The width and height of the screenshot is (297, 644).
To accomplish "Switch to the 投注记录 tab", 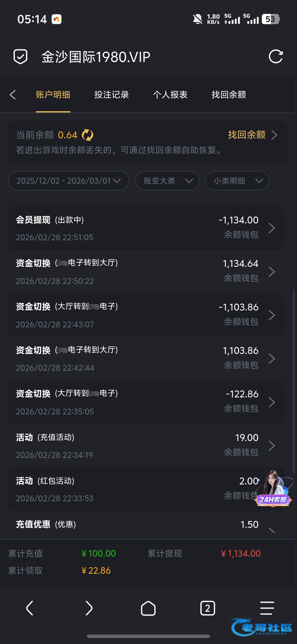I will point(112,95).
